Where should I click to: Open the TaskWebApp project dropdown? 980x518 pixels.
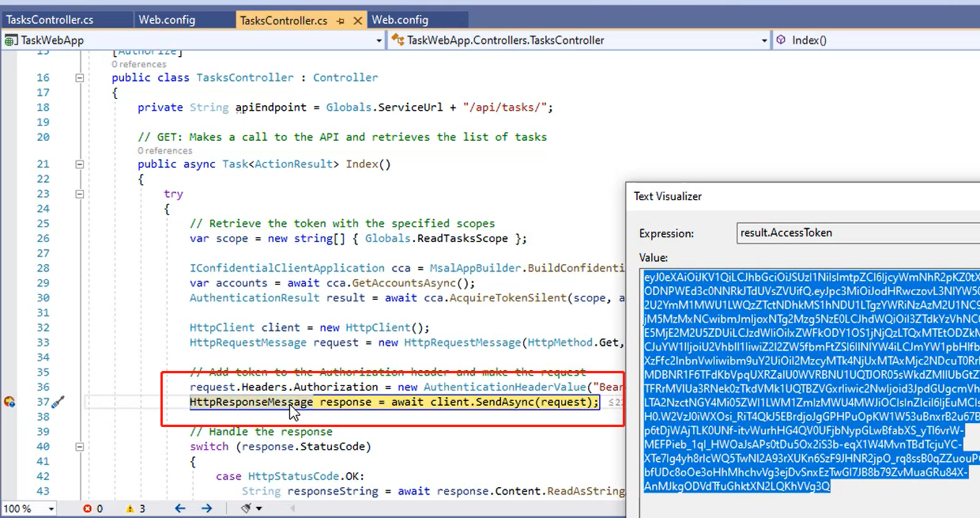pyautogui.click(x=379, y=40)
